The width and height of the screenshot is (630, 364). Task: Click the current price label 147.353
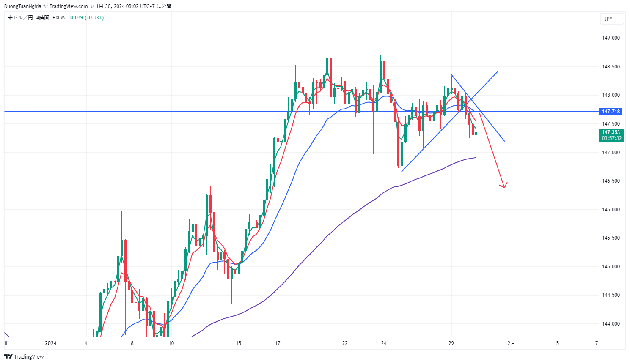[x=611, y=132]
